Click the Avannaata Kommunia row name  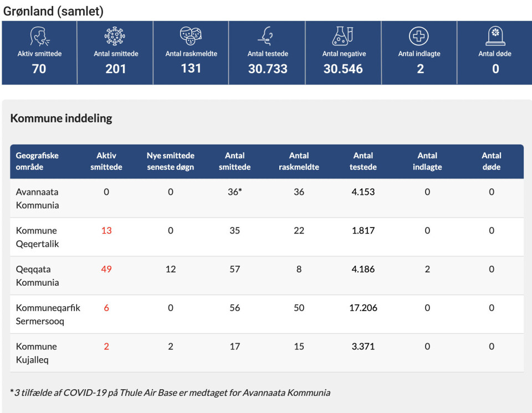click(37, 198)
